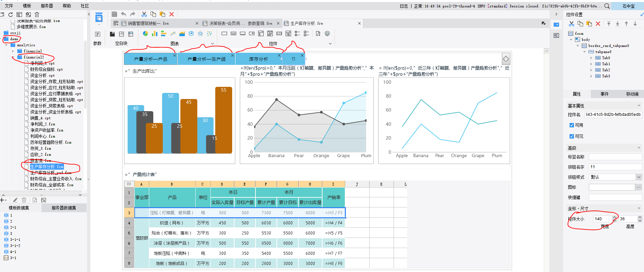Expand Tab2 in widget tree
644x272 pixels.
(x=592, y=70)
